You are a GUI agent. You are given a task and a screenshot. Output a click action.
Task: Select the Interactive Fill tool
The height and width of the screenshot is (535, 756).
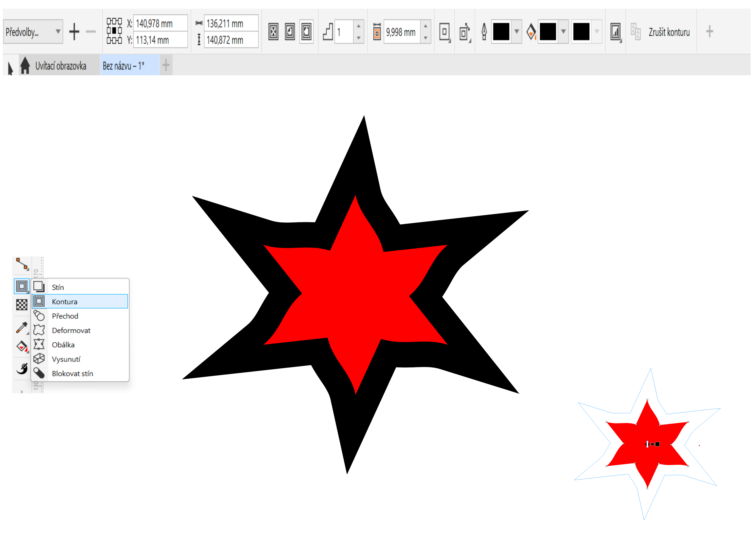(22, 346)
